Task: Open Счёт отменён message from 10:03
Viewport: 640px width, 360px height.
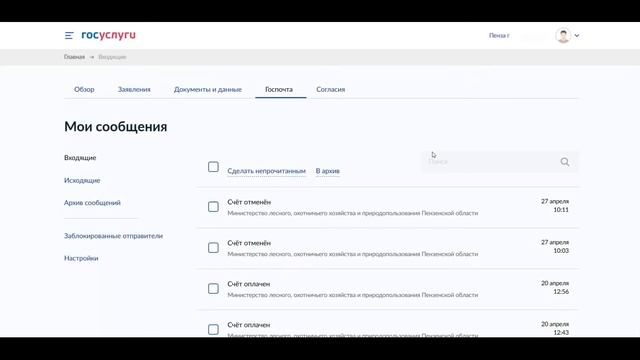Action: click(x=249, y=243)
